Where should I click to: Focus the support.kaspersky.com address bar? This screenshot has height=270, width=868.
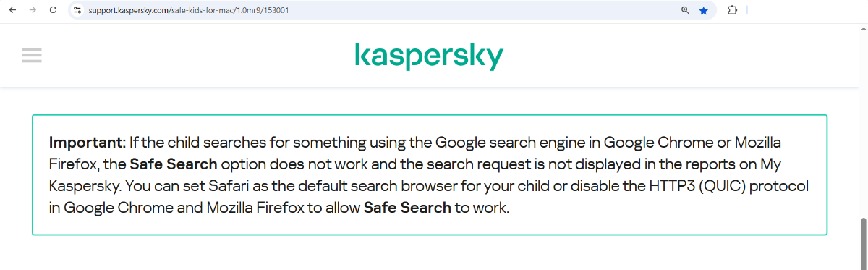click(x=383, y=11)
